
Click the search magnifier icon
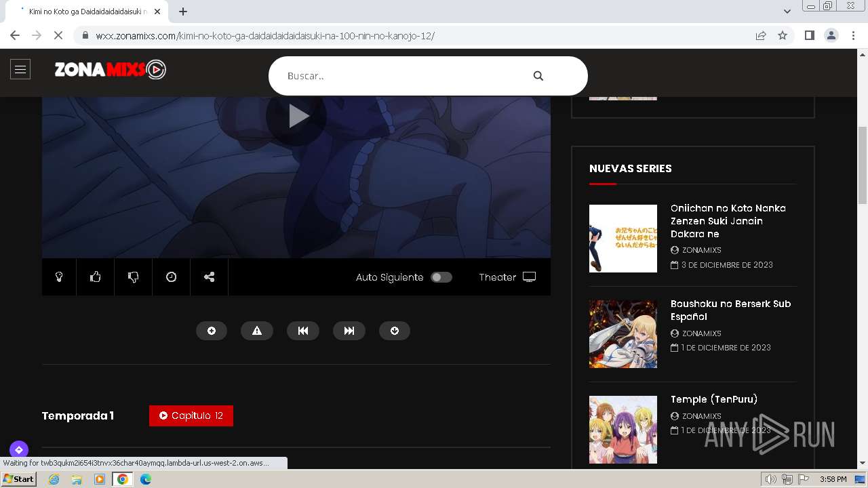tap(538, 76)
